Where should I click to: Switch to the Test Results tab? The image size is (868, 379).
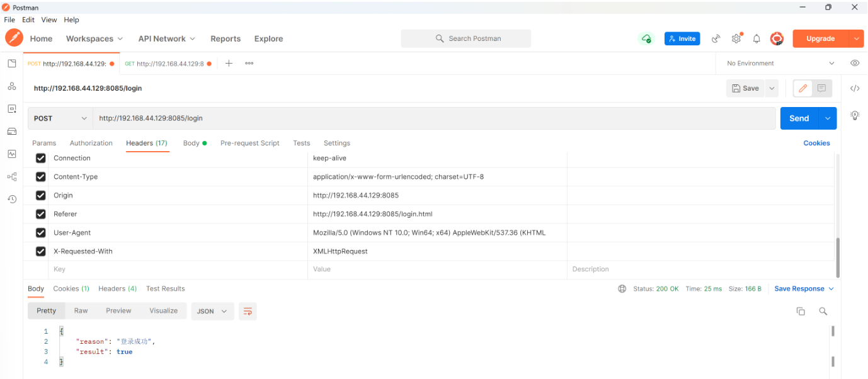point(166,289)
